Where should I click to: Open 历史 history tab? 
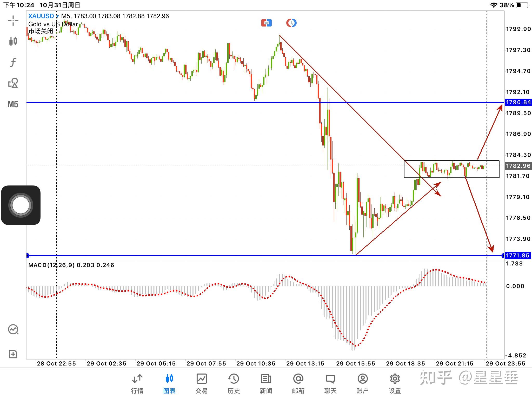pos(234,384)
